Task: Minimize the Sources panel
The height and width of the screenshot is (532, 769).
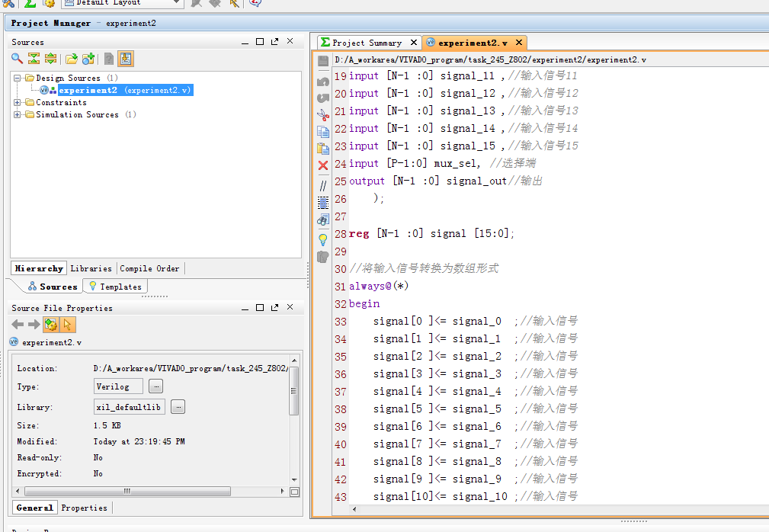Action: pyautogui.click(x=245, y=42)
